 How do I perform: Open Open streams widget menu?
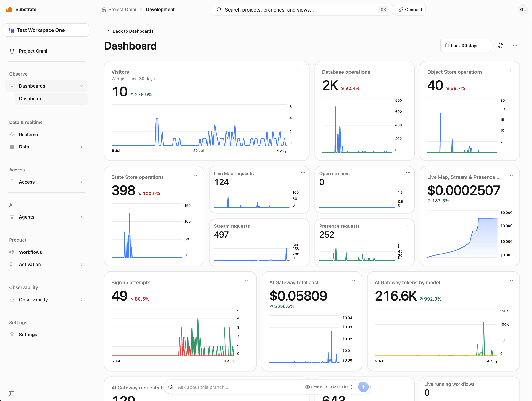click(x=408, y=172)
